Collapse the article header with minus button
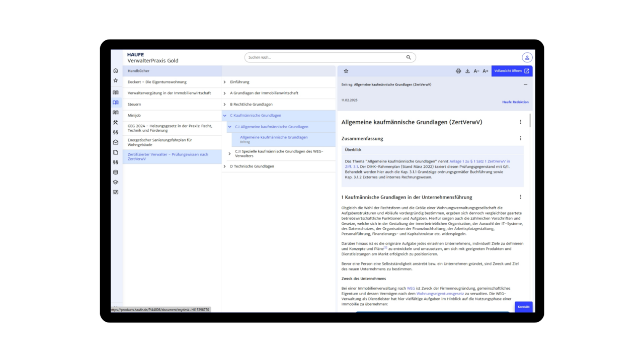The image size is (644, 362). [525, 84]
